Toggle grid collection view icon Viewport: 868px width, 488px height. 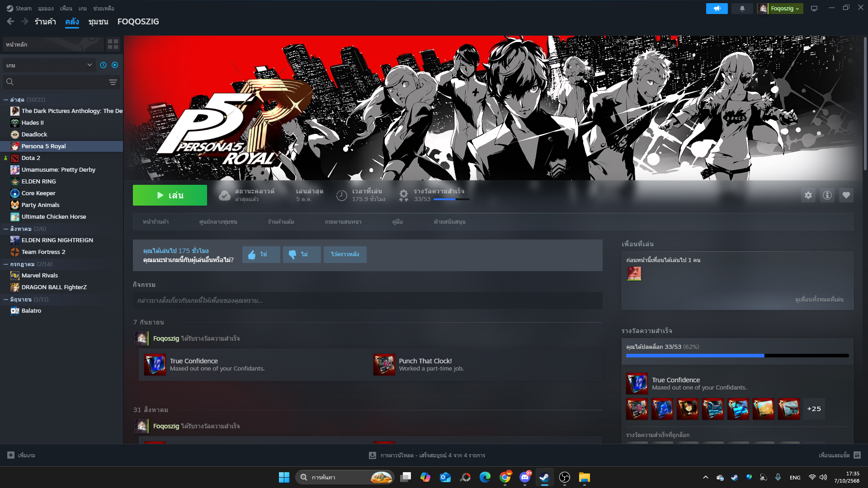113,44
